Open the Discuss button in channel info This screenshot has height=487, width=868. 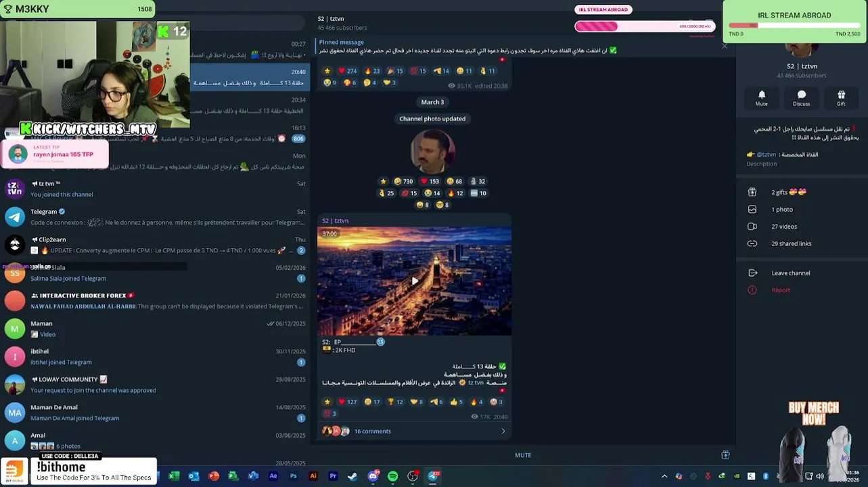pyautogui.click(x=802, y=98)
